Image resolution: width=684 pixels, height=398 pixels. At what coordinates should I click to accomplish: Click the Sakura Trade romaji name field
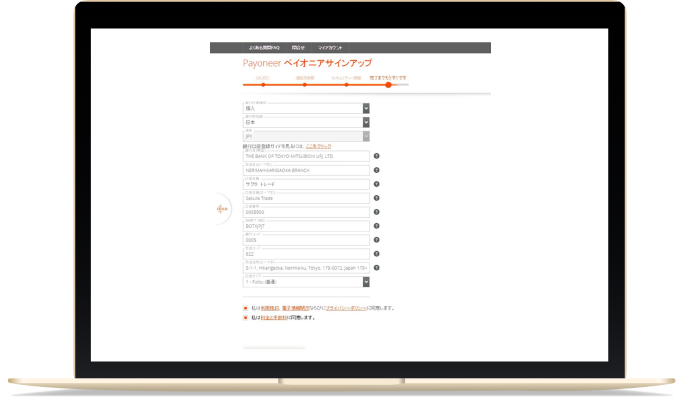[306, 198]
